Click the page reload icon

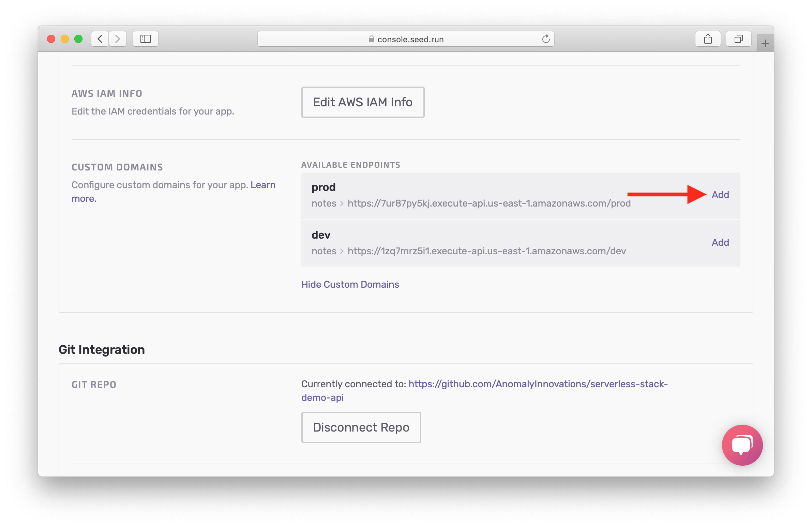point(545,39)
